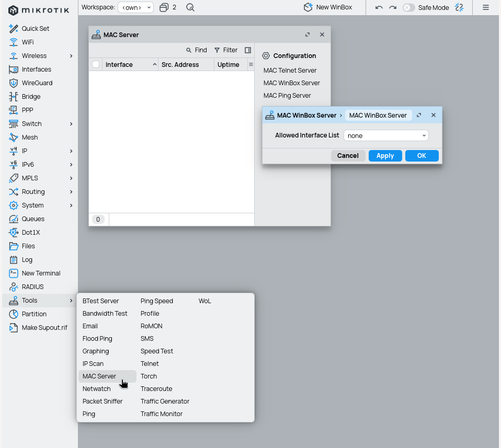
Task: Sort by Src. Address column header
Action: [186, 64]
